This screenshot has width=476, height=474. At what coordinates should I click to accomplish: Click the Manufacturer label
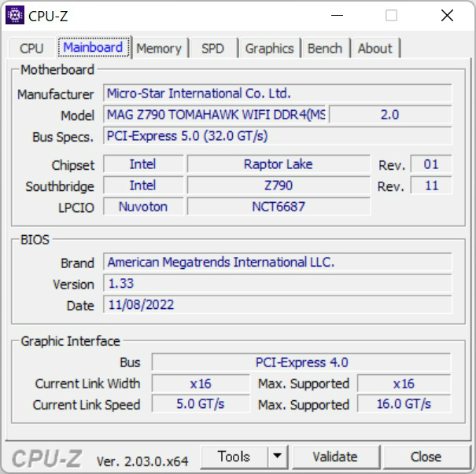click(x=56, y=94)
